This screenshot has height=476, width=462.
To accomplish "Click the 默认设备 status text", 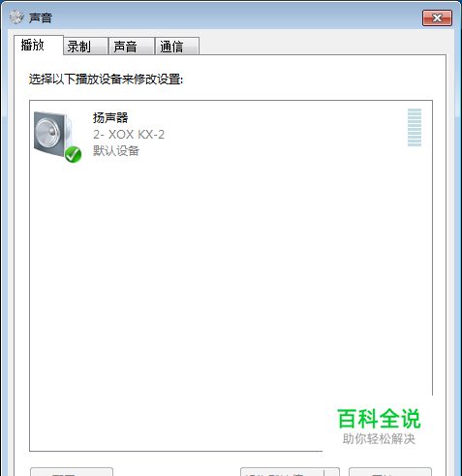I will (x=116, y=151).
